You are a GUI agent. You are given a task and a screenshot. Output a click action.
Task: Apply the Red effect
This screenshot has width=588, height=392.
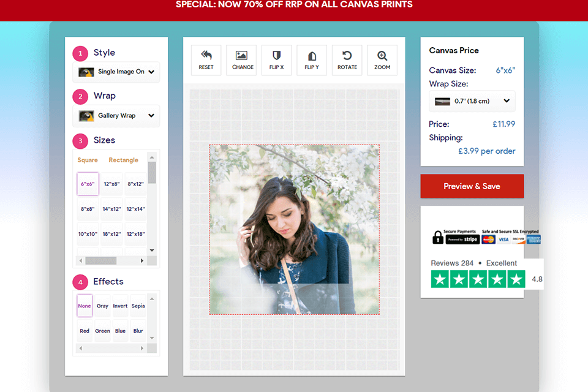[85, 331]
